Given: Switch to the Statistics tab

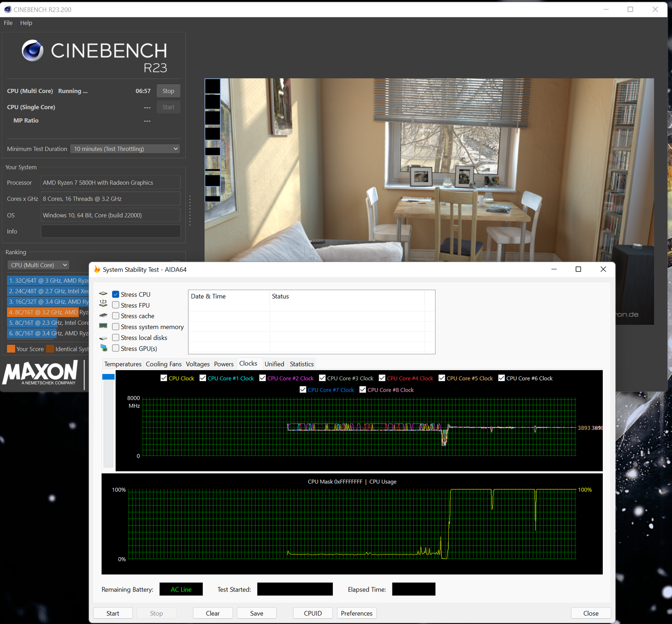Looking at the screenshot, I should click(302, 364).
